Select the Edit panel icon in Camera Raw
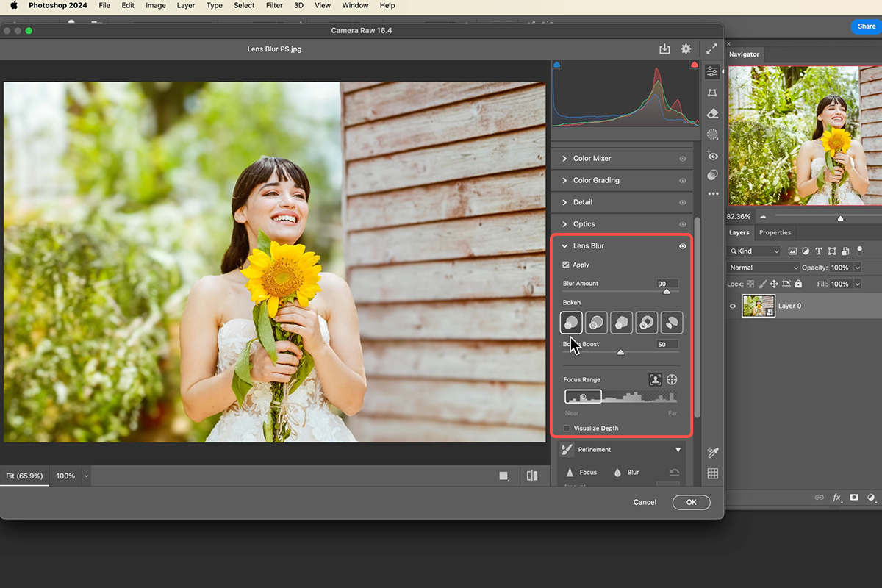The image size is (882, 588). click(711, 71)
